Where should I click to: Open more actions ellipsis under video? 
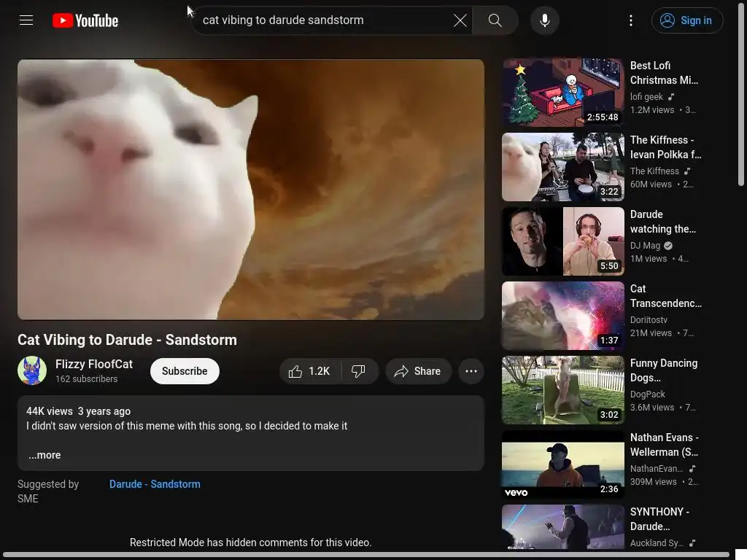click(x=471, y=371)
